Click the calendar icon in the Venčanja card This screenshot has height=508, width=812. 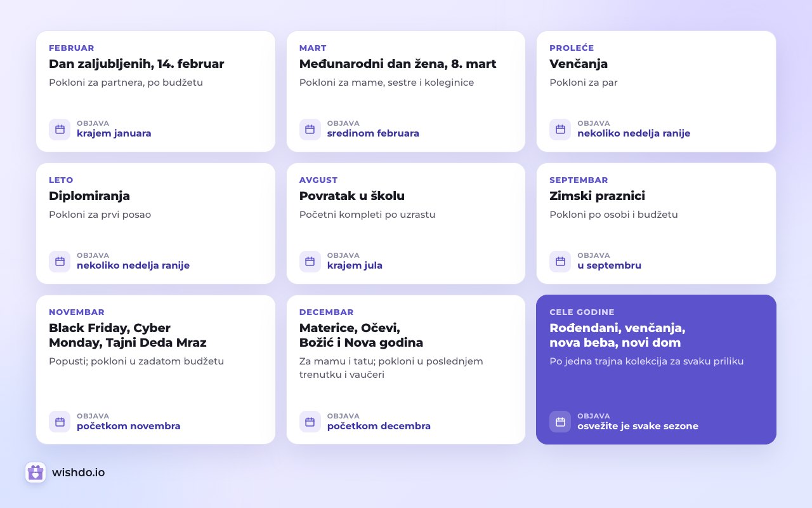coord(560,130)
